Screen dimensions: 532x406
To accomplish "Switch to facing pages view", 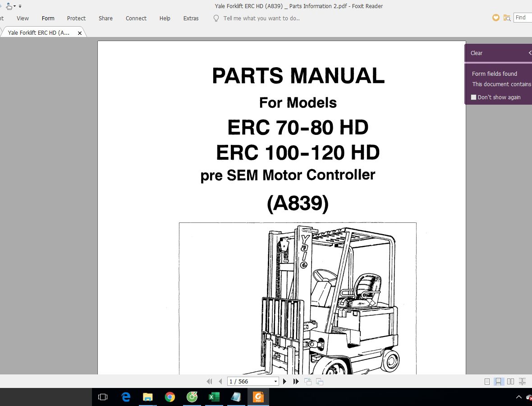I will 510,382.
